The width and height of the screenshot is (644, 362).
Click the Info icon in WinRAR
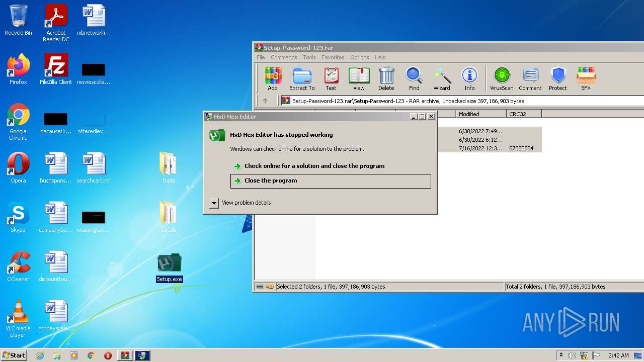pyautogui.click(x=469, y=79)
